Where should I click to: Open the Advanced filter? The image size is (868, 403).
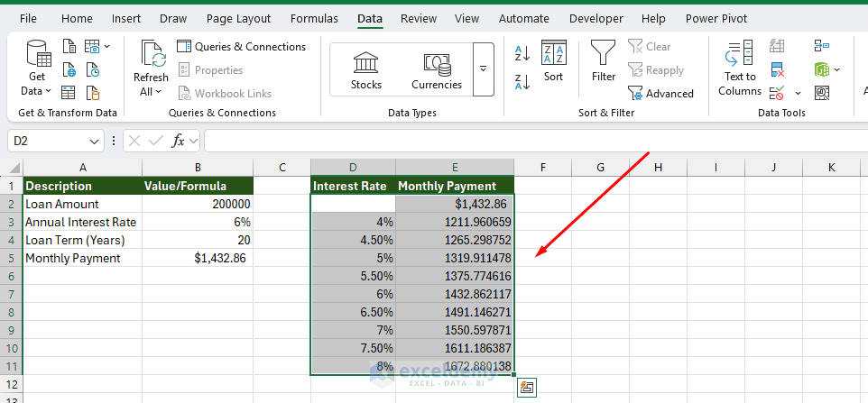click(660, 94)
